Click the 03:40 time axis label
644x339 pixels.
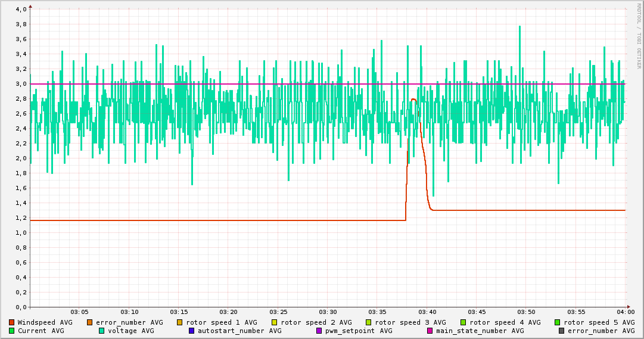[427, 312]
